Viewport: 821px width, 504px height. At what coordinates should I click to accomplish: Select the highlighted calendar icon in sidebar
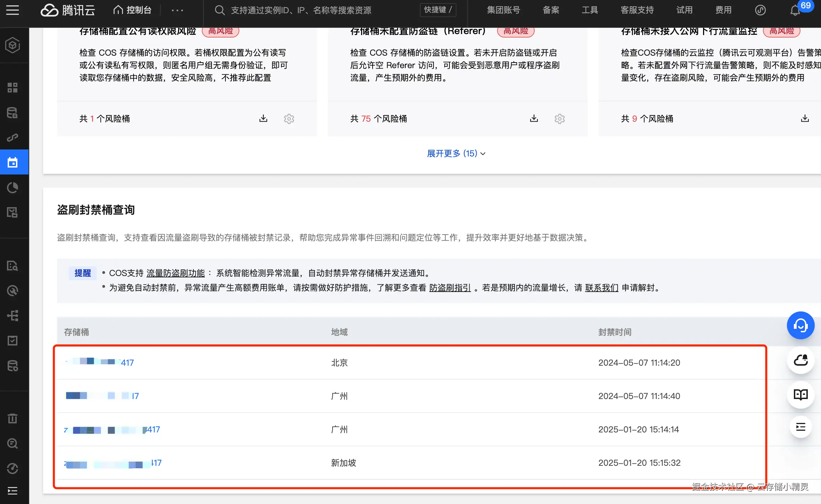[13, 162]
